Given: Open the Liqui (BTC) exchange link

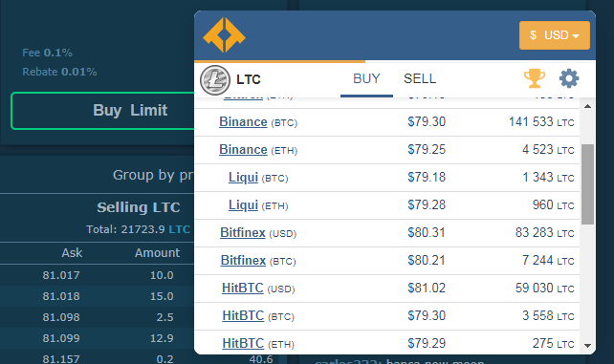Looking at the screenshot, I should pyautogui.click(x=243, y=178).
